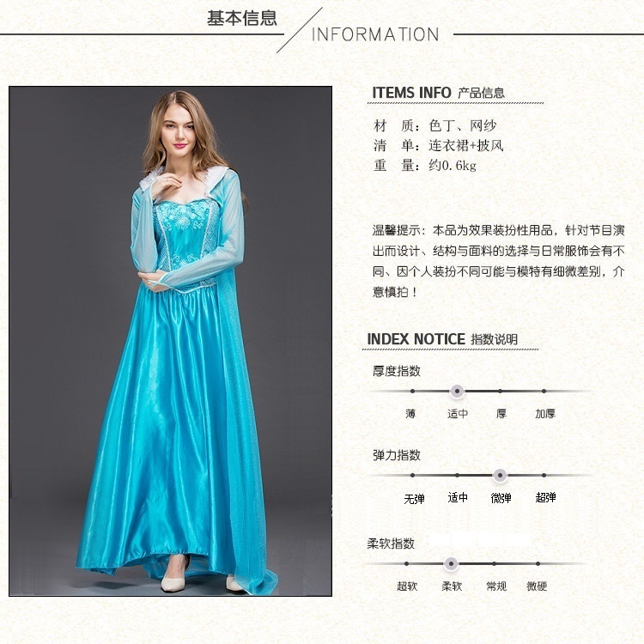Select the 厚 point on thickness slider
Screen dimensions: 644x644
click(500, 391)
